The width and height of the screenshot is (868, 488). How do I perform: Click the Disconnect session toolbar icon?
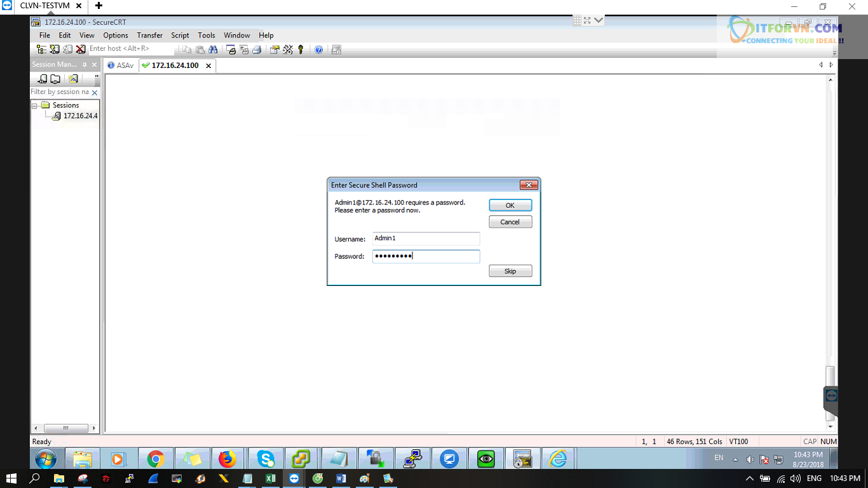click(81, 49)
